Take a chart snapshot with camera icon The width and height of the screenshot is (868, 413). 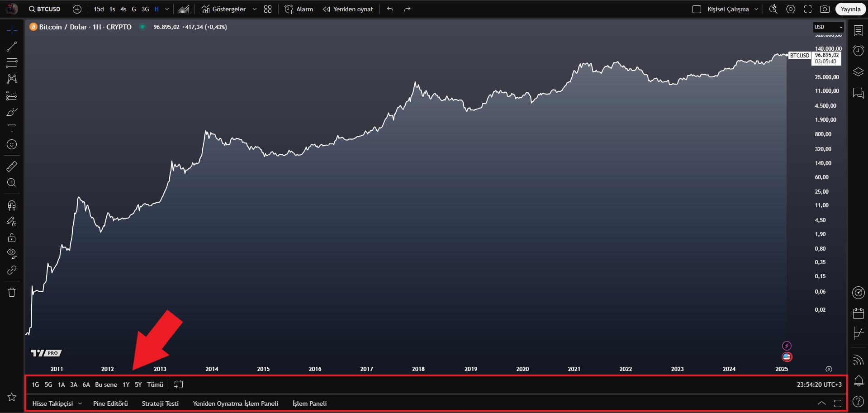pos(825,9)
